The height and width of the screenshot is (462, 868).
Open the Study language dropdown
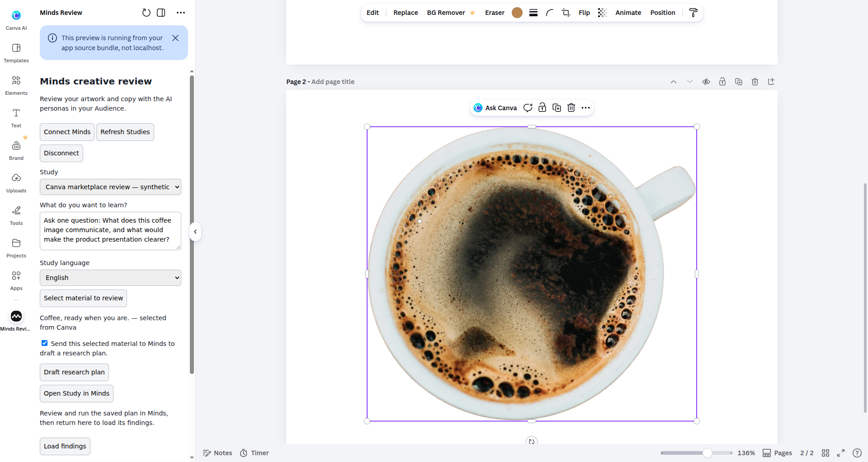coord(110,278)
